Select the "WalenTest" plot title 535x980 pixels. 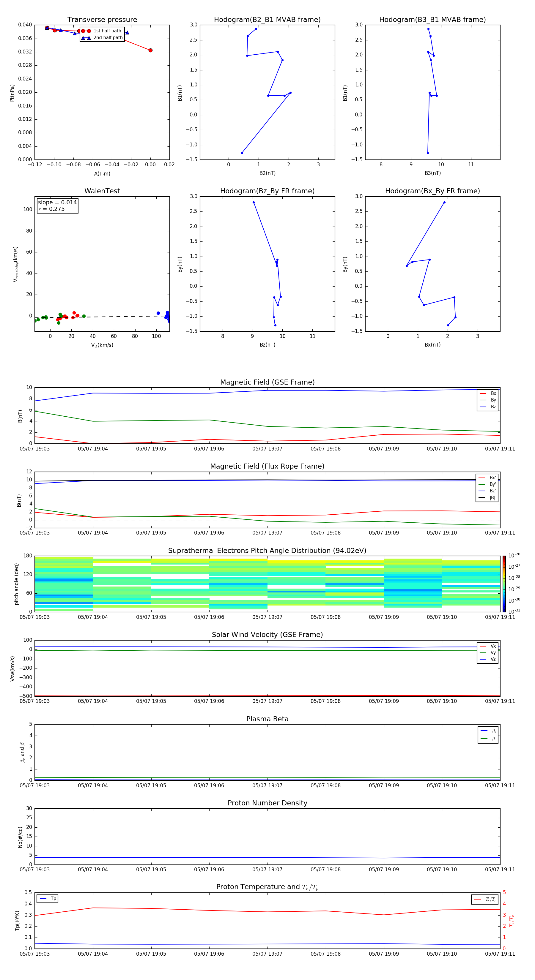pos(102,191)
